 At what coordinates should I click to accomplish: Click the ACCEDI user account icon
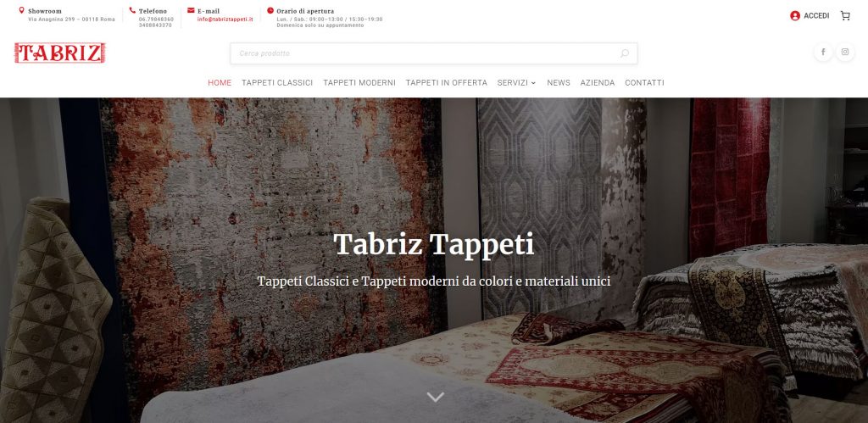pos(795,15)
